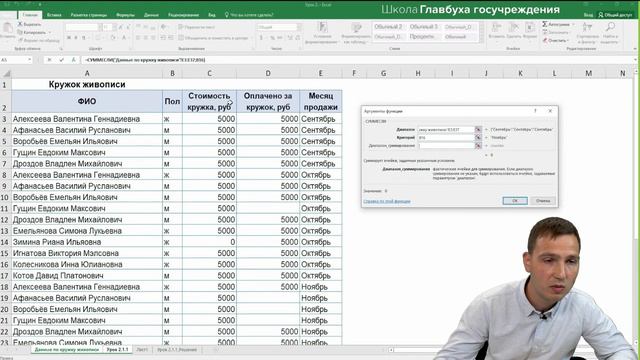The width and height of the screenshot is (640, 360).
Task: Expand the formula bar chevron at far right
Action: (636, 60)
